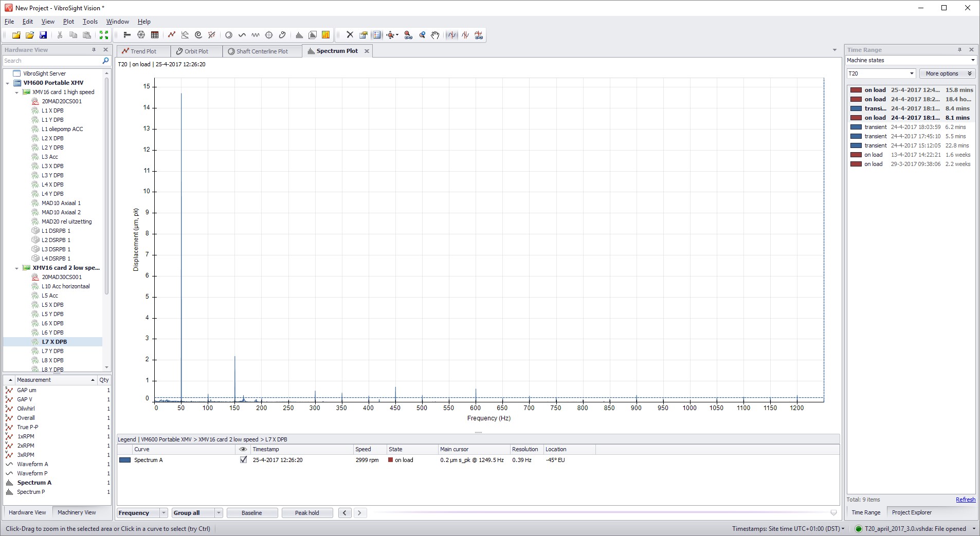Screen dimensions: 980x536
Task: Open the Waterfall plot icon in toolbar
Action: (x=312, y=34)
